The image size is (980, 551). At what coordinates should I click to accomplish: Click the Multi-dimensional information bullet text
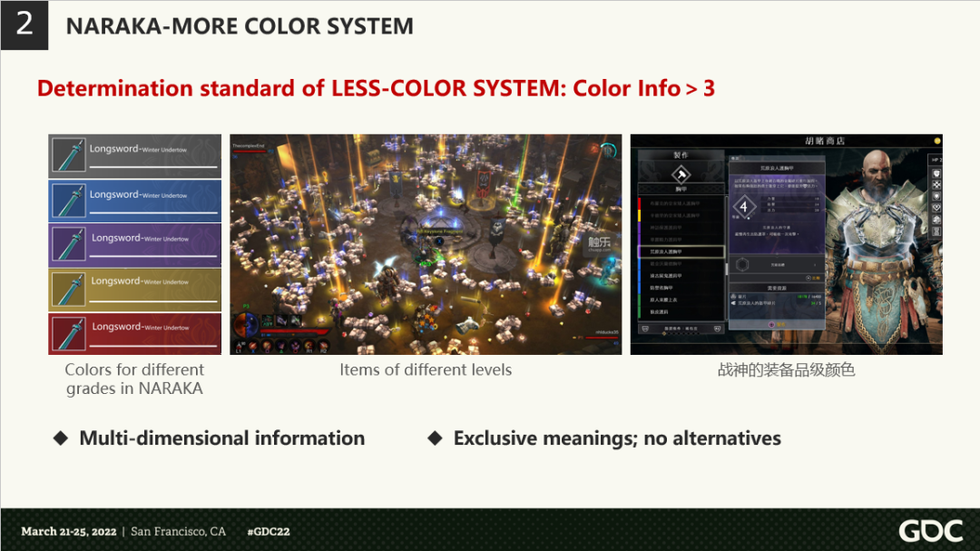[x=222, y=438]
